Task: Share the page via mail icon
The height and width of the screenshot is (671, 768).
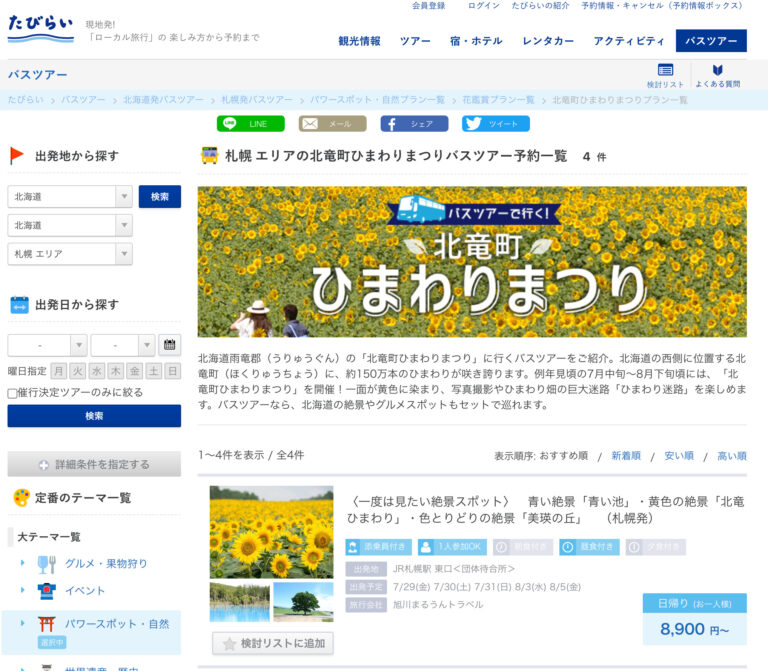Action: [x=332, y=124]
